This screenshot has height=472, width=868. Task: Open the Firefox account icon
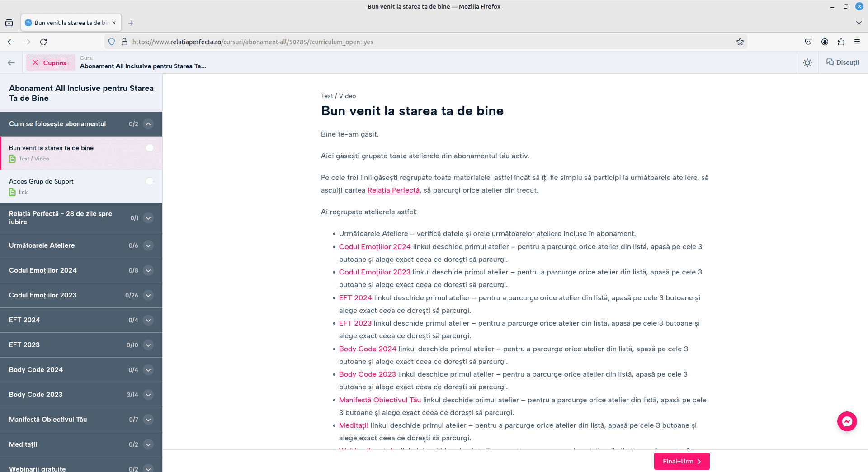825,42
